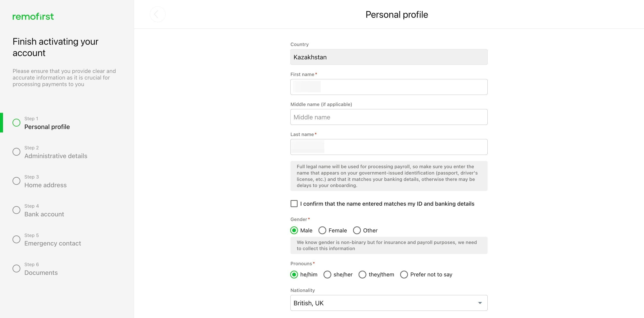Choose Female gender option
The height and width of the screenshot is (318, 644).
322,230
